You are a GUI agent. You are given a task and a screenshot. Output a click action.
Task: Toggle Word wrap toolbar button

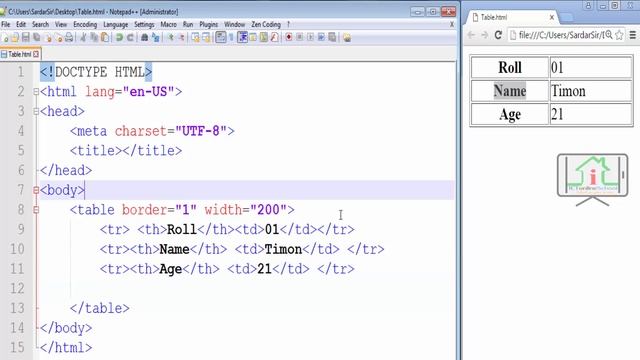220,38
